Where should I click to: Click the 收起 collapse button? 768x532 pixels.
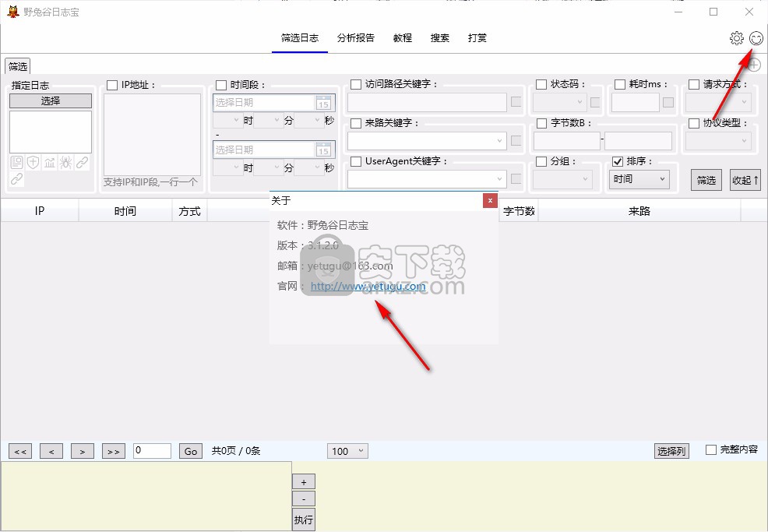pyautogui.click(x=745, y=180)
